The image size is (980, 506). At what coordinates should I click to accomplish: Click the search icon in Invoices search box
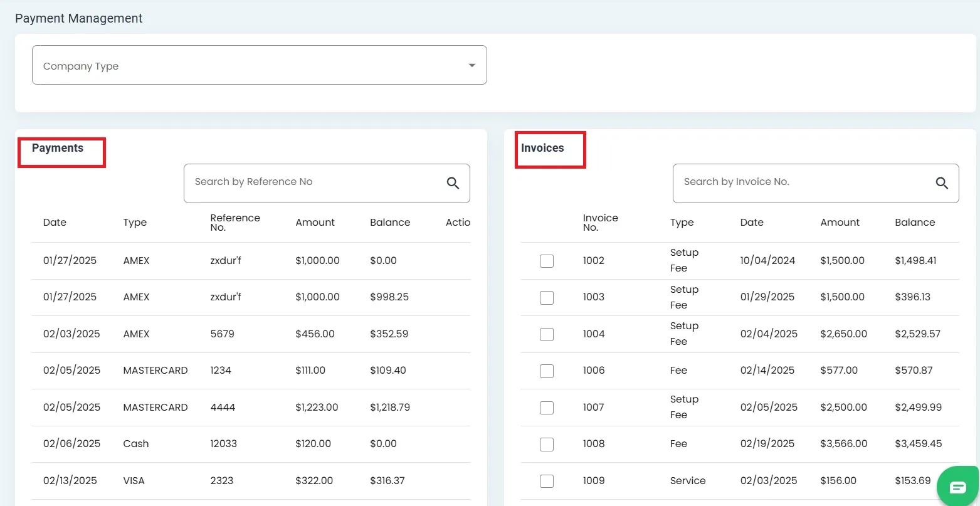click(942, 183)
